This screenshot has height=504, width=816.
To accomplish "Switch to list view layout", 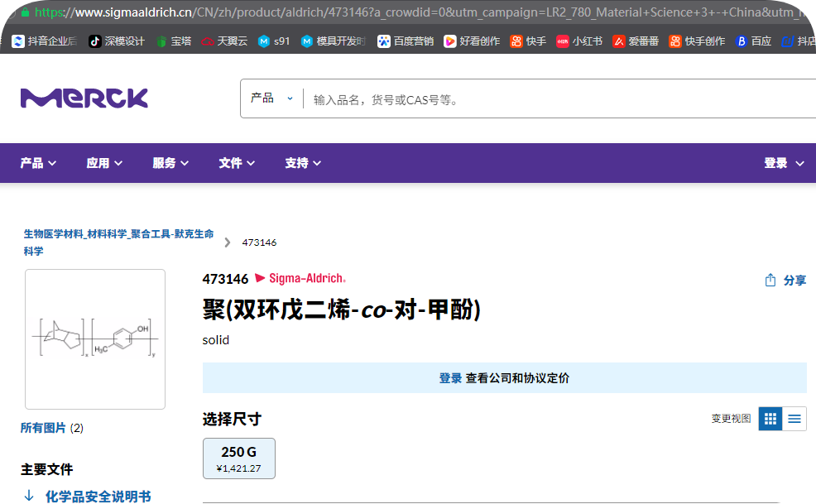I will point(794,418).
